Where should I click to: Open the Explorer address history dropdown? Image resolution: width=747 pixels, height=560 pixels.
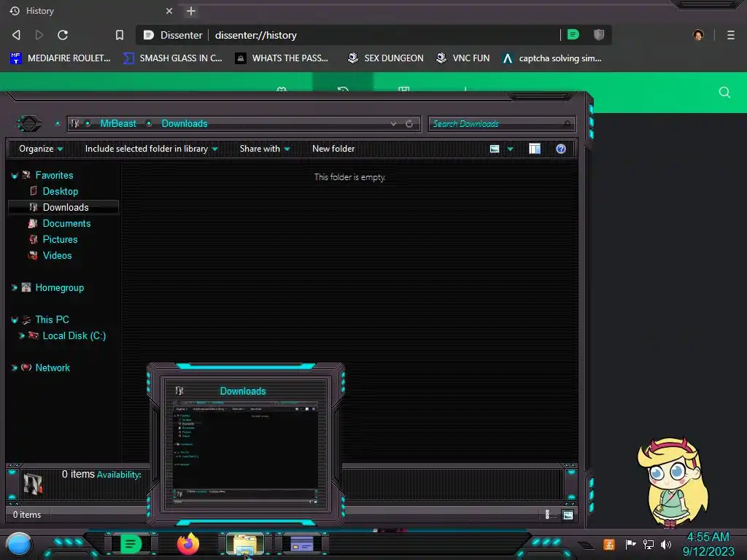(x=393, y=124)
